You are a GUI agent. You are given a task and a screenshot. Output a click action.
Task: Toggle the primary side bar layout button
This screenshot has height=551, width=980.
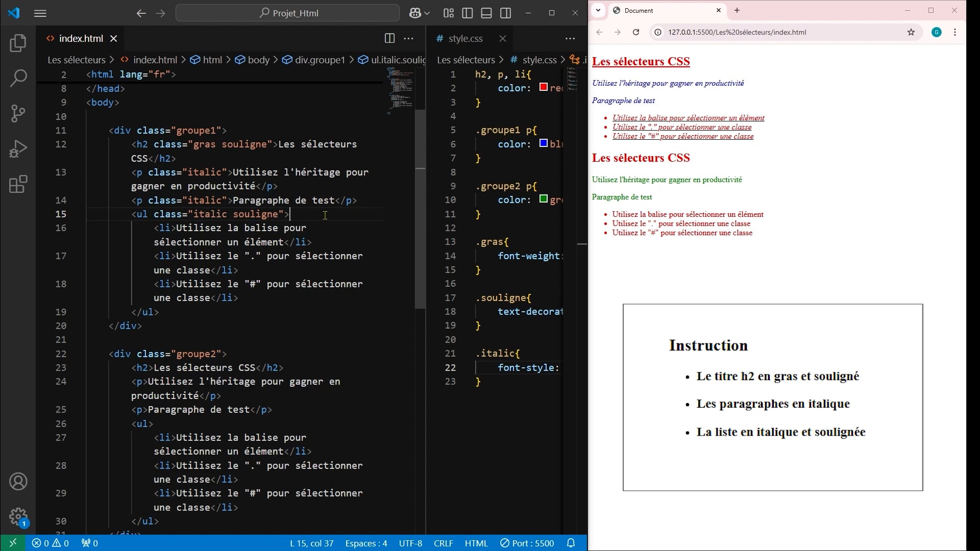[x=467, y=13]
